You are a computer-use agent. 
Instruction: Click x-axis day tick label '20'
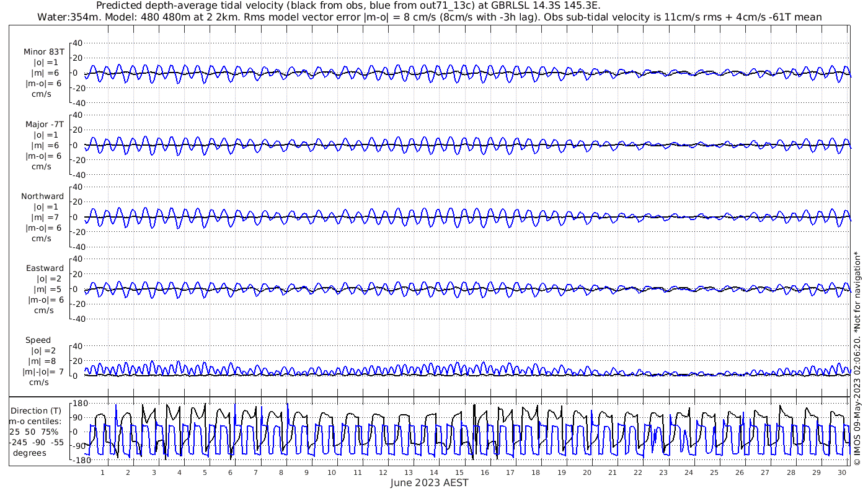(x=587, y=472)
